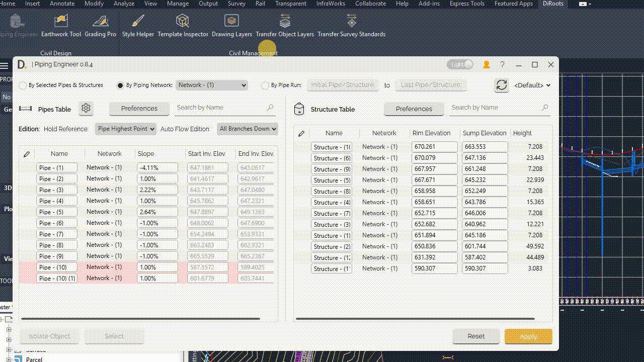This screenshot has width=644, height=362.
Task: Open Pipes Table settings gear
Action: [x=86, y=109]
